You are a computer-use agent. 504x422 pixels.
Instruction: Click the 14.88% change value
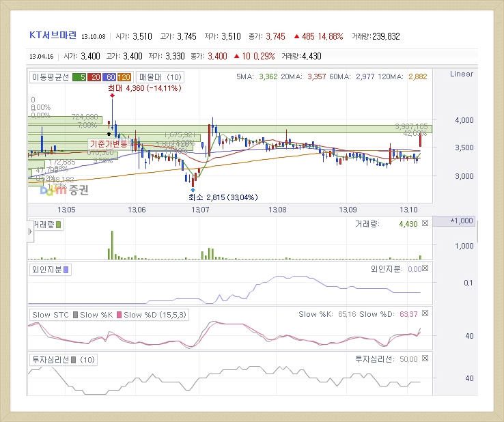pos(331,36)
